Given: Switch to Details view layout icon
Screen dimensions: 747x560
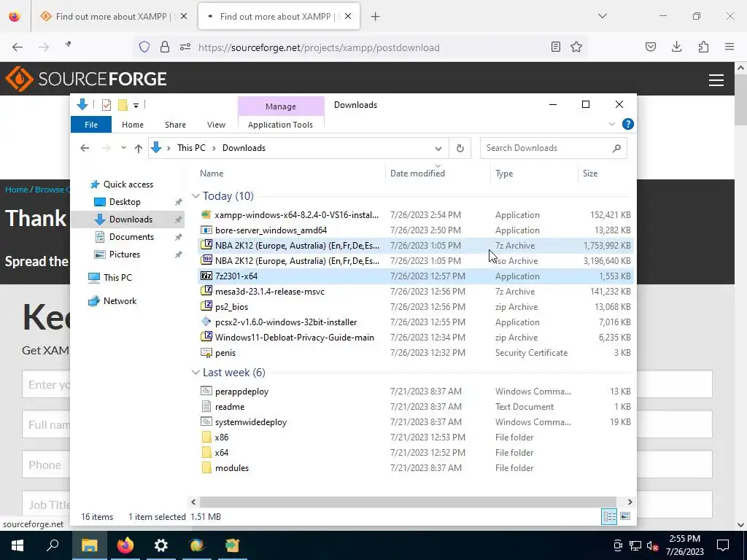Looking at the screenshot, I should pos(609,516).
